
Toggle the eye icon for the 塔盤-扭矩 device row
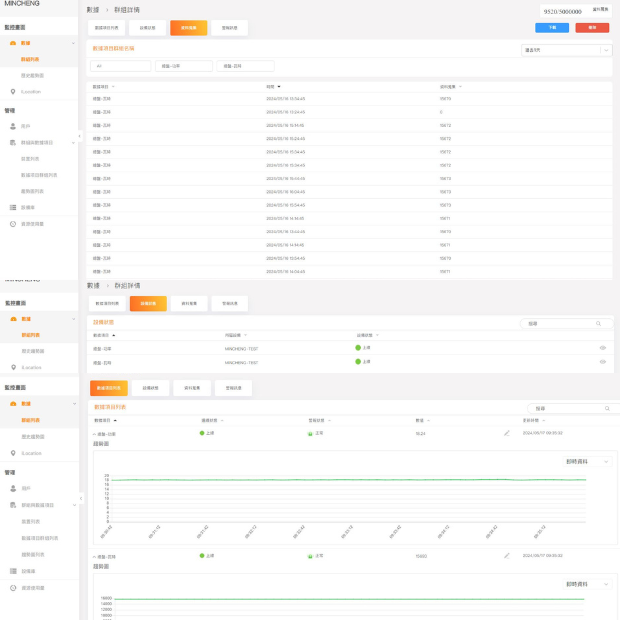(x=603, y=362)
